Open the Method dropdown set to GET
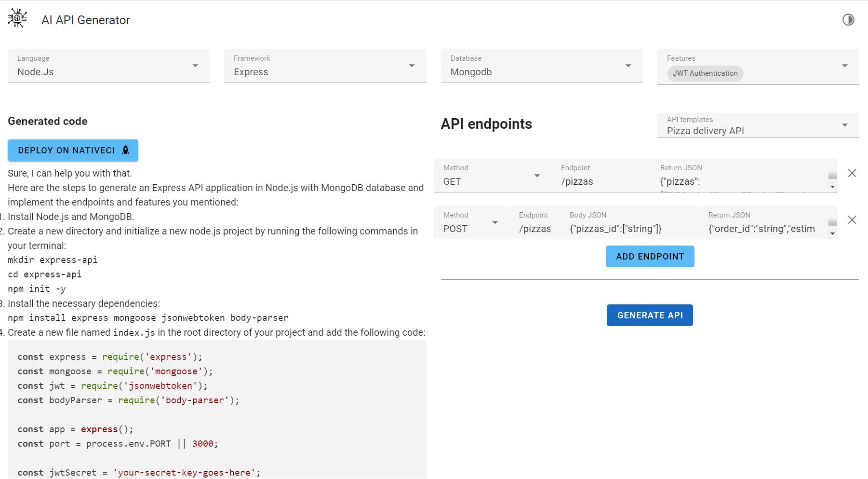 (x=492, y=176)
